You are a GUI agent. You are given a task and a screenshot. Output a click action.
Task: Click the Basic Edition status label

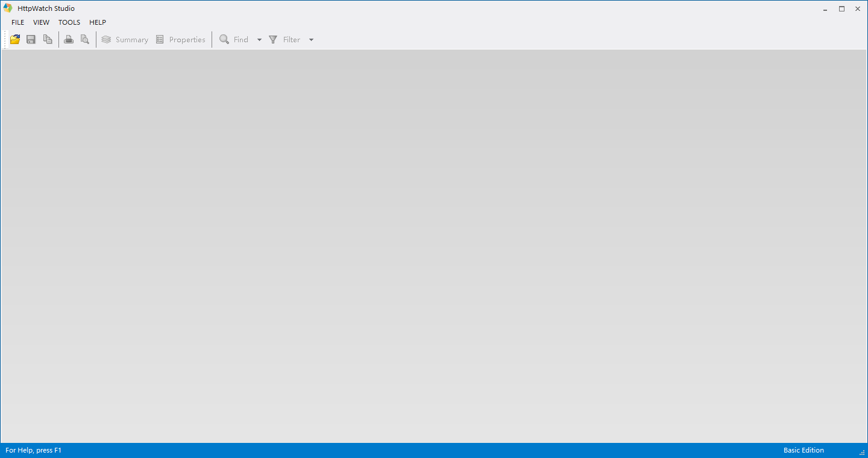(804, 450)
